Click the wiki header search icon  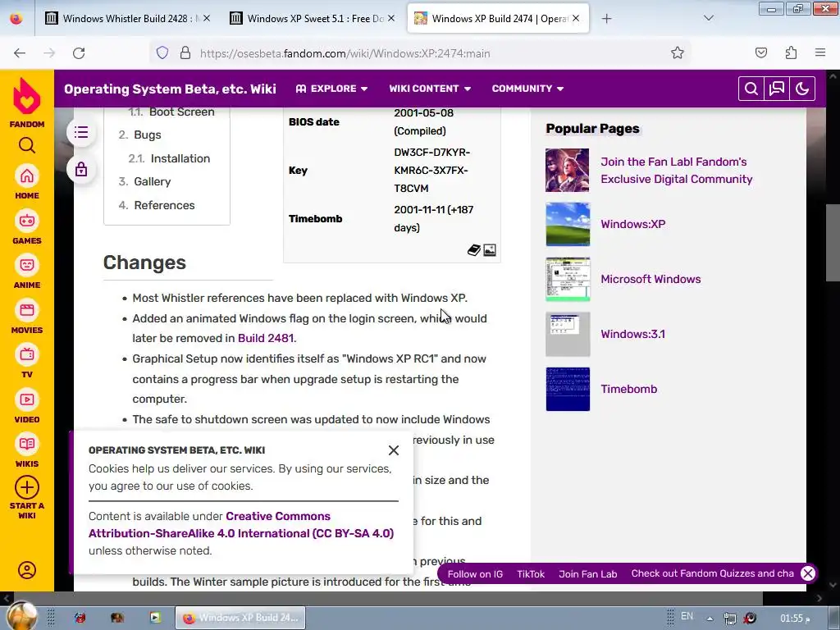[751, 89]
